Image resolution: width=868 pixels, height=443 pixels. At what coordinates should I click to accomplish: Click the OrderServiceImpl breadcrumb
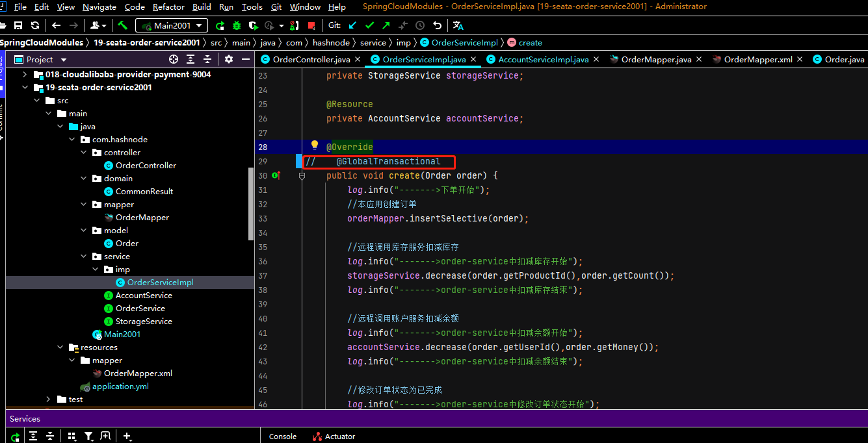[x=459, y=42]
